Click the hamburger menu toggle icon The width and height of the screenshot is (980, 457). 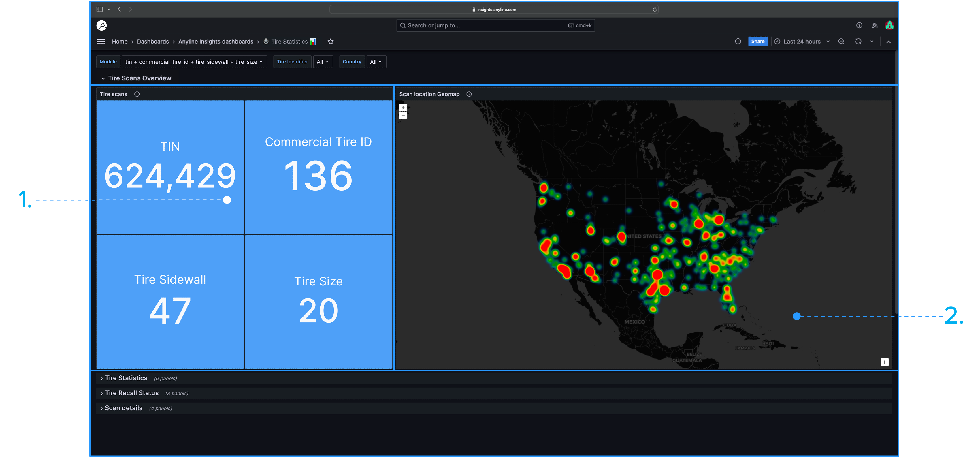[101, 42]
